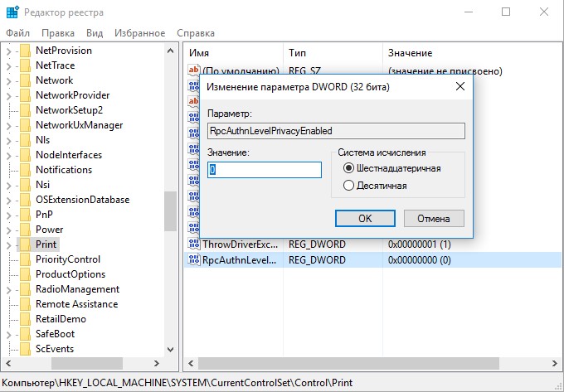Open the Избранное menu

[x=140, y=33]
